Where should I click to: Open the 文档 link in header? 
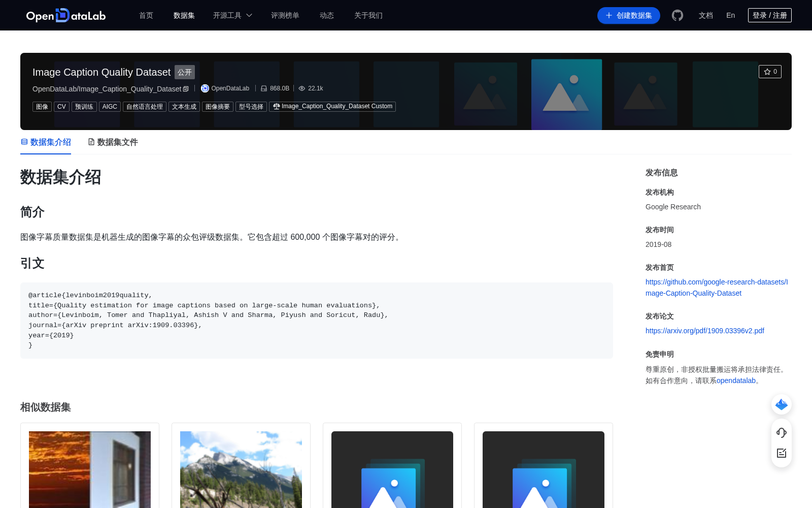pyautogui.click(x=706, y=15)
